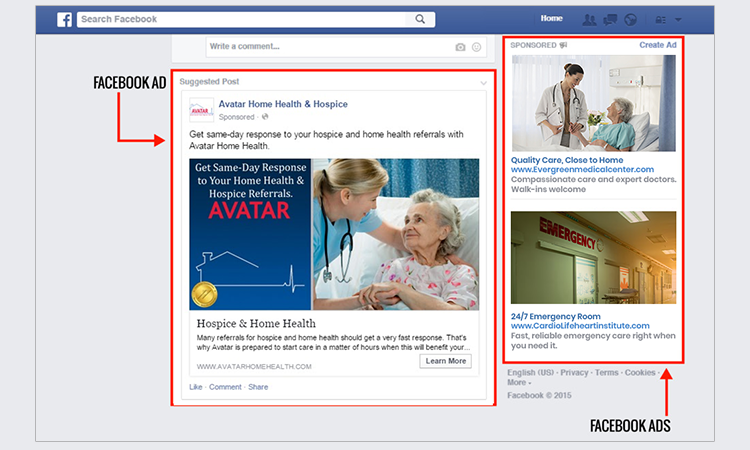750x450 pixels.
Task: Click the search magnifier button
Action: tap(420, 19)
